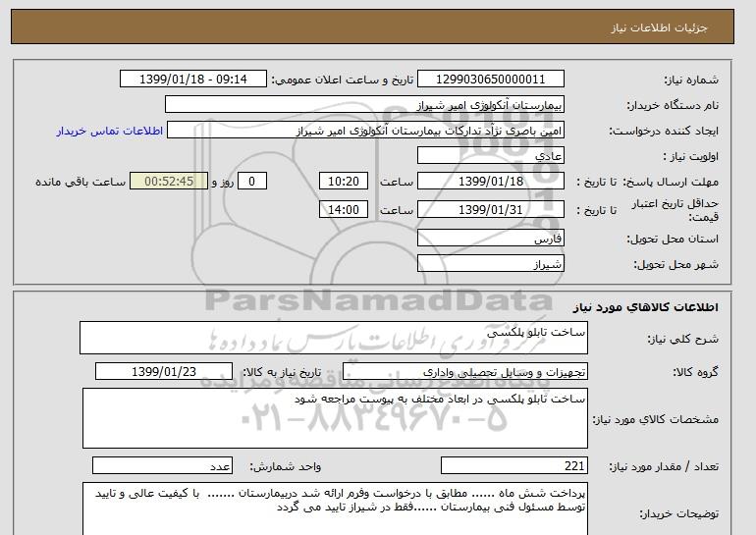Select the remaining days field showing 0
756x535 pixels.
[251, 182]
